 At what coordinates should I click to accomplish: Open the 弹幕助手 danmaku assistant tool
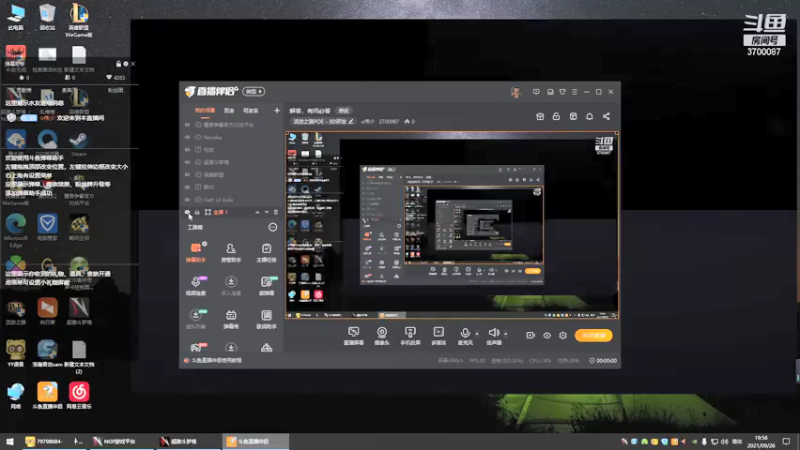pyautogui.click(x=195, y=253)
